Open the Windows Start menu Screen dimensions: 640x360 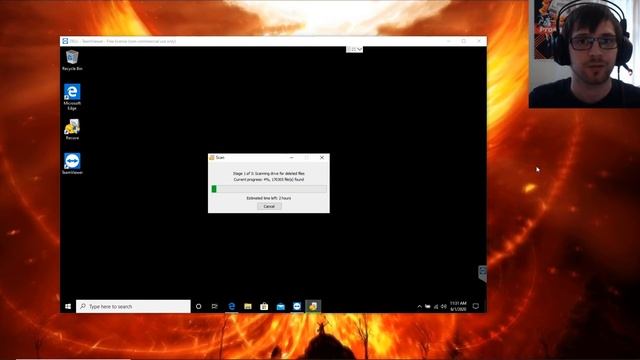pos(68,306)
